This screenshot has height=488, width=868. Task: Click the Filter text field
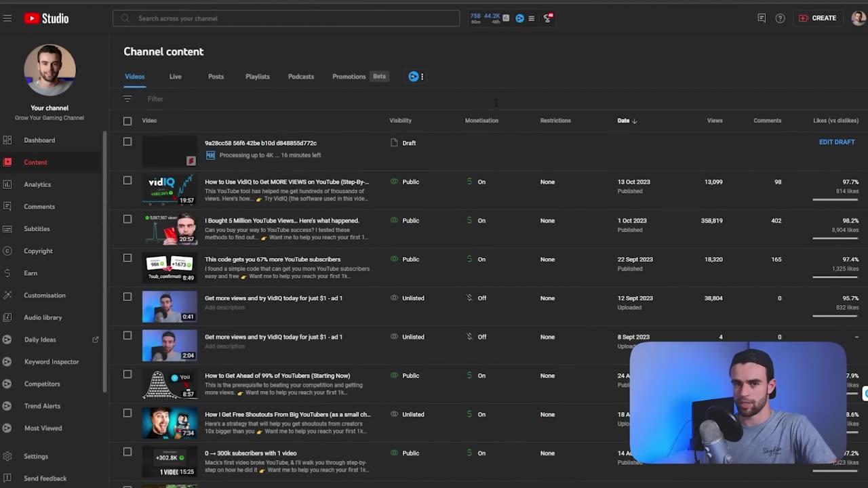[x=155, y=99]
